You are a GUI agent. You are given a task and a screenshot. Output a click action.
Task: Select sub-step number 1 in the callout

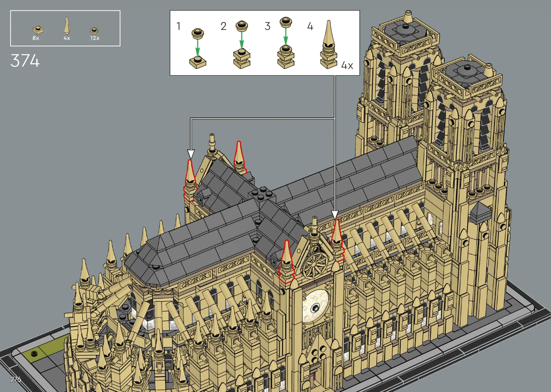point(178,26)
